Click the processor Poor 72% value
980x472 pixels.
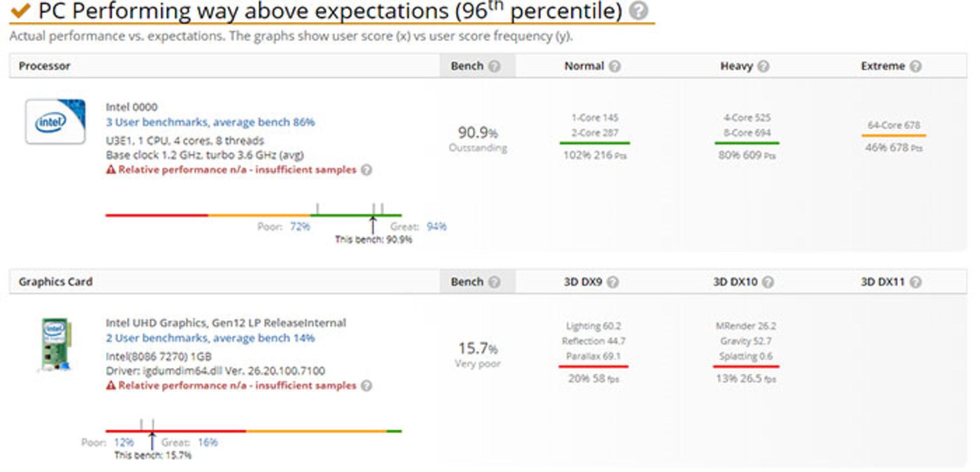300,227
